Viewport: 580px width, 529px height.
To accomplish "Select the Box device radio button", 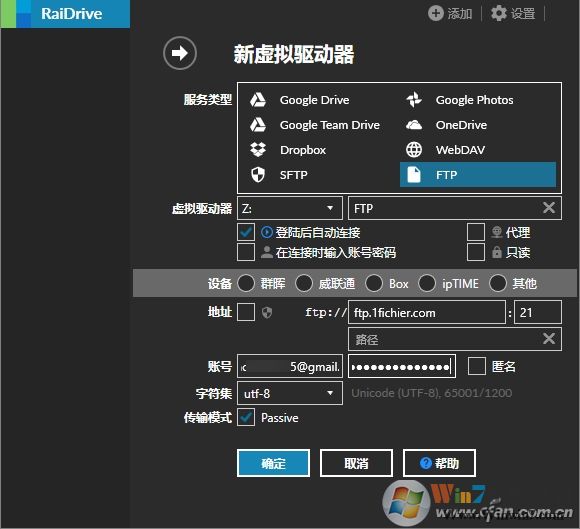I will [374, 283].
